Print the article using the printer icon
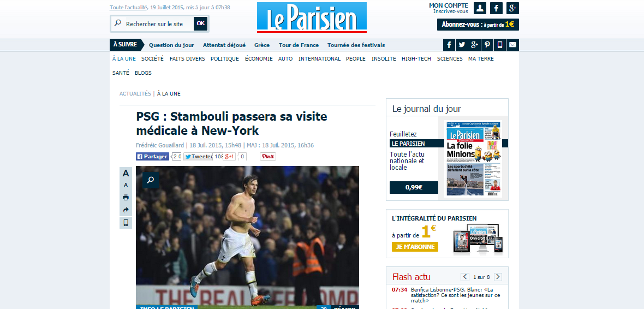 coord(126,197)
